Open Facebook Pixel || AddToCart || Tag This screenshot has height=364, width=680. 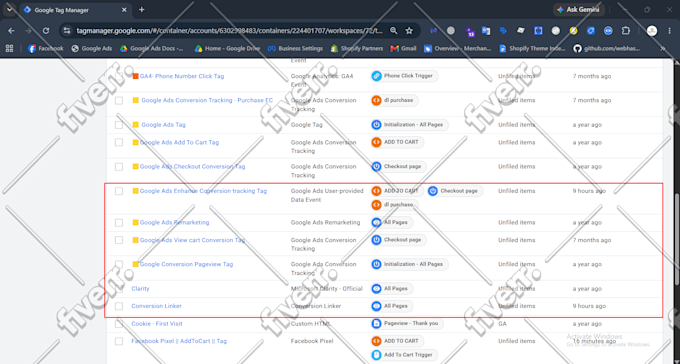tap(179, 341)
